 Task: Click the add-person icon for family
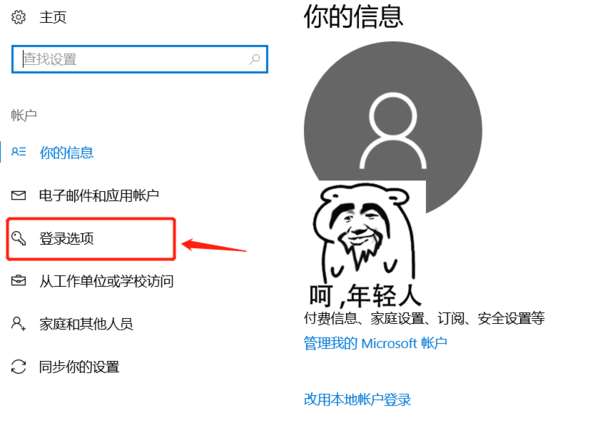18,323
